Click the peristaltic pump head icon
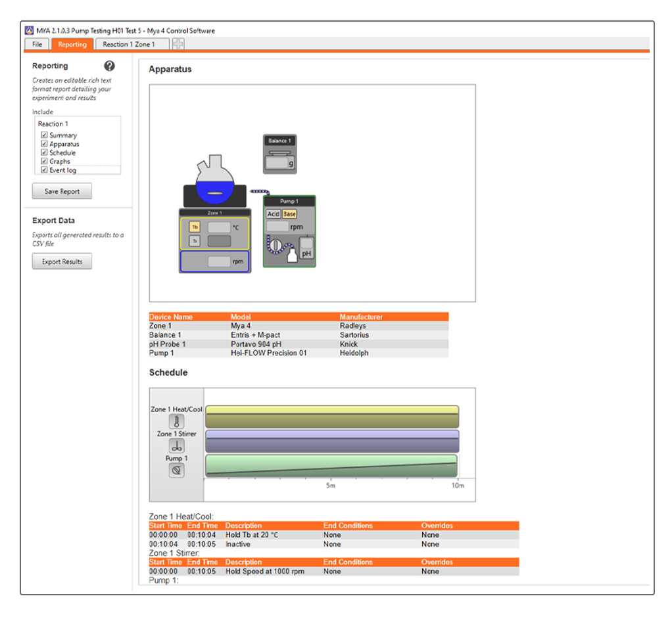 [276, 246]
